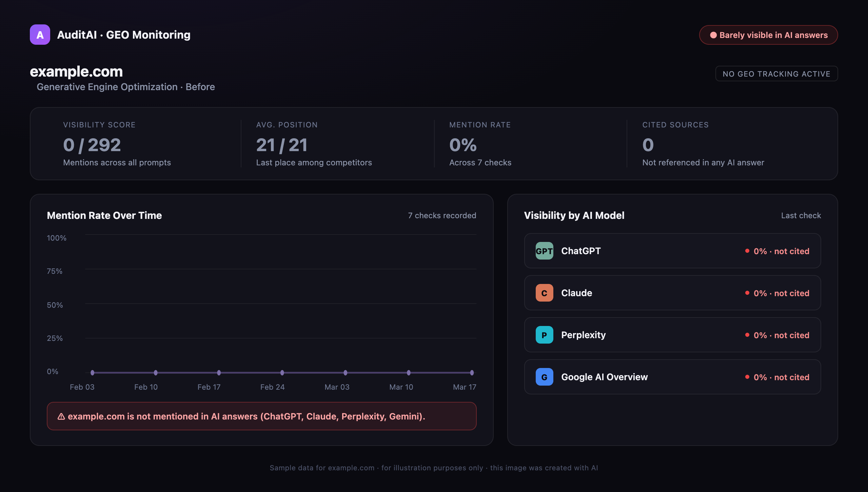Click the VISIBILITY SCORE label
The image size is (868, 492).
pyautogui.click(x=99, y=125)
